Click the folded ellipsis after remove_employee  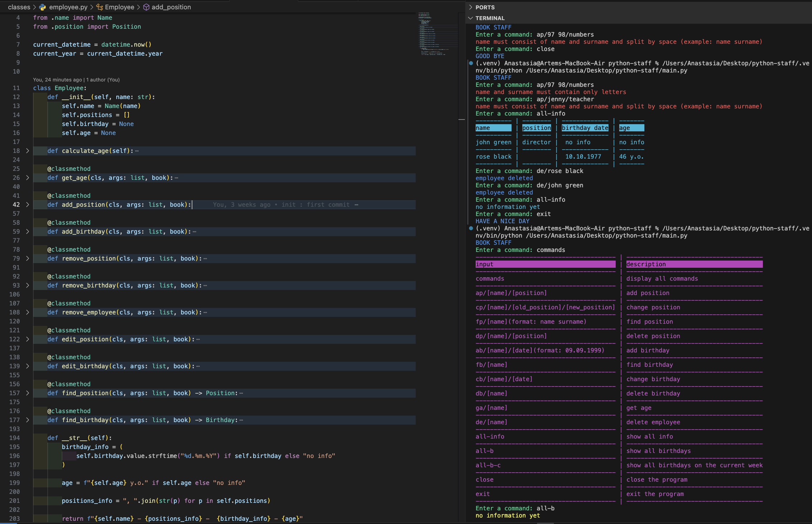pyautogui.click(x=205, y=313)
